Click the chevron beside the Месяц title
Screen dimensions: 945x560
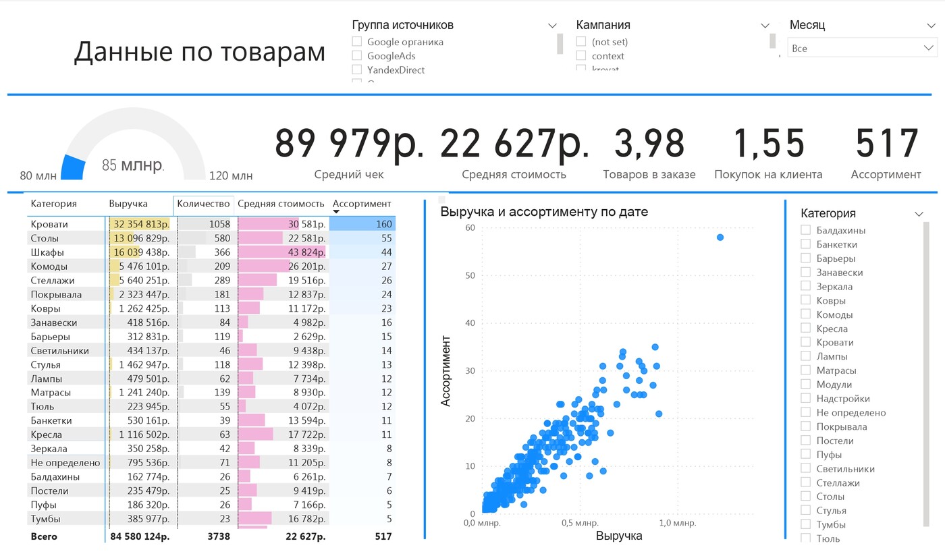point(931,26)
